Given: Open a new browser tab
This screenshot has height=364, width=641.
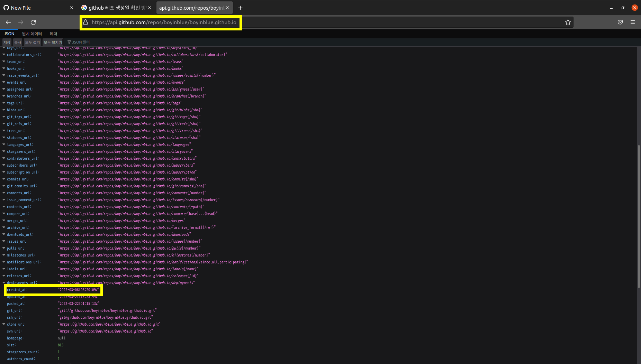Looking at the screenshot, I should tap(240, 8).
